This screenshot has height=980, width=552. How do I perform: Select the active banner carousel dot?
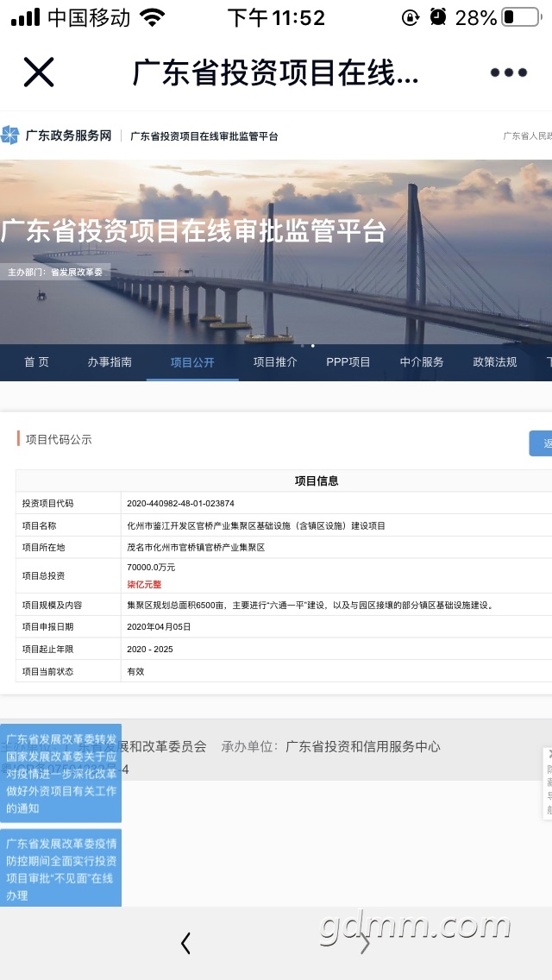click(313, 346)
